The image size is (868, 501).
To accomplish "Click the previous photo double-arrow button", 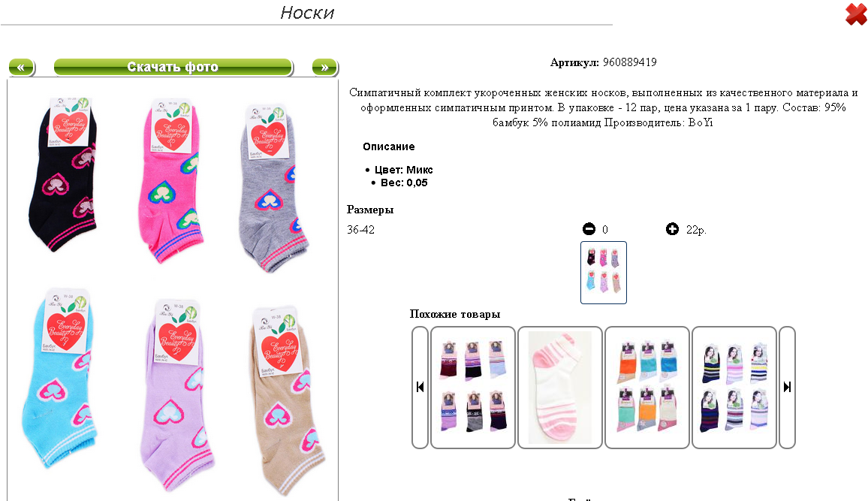I will tap(22, 67).
